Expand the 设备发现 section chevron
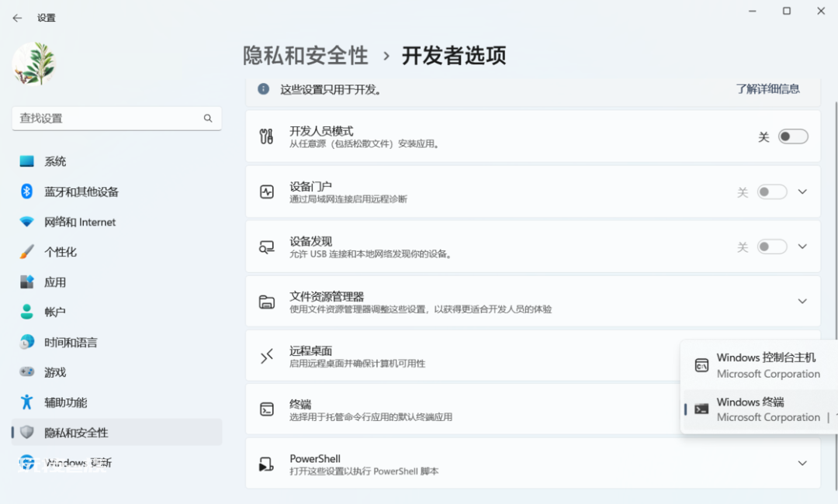The width and height of the screenshot is (838, 504). [x=802, y=247]
